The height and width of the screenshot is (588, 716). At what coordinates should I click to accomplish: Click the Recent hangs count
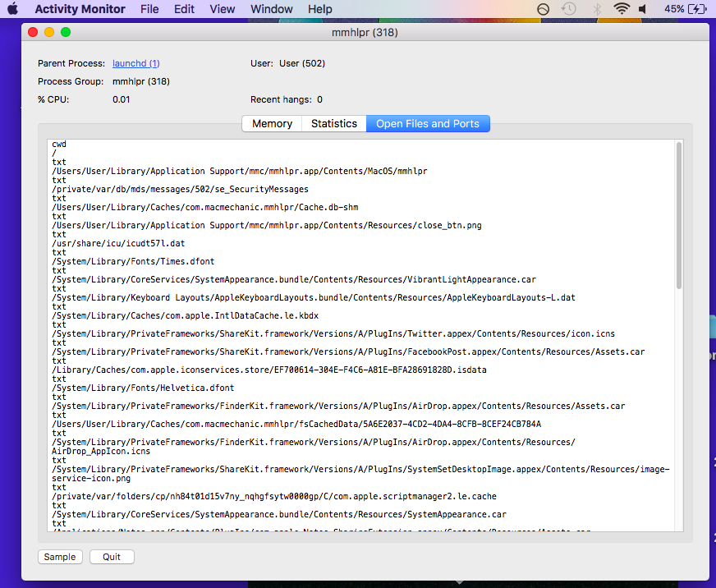click(x=319, y=99)
